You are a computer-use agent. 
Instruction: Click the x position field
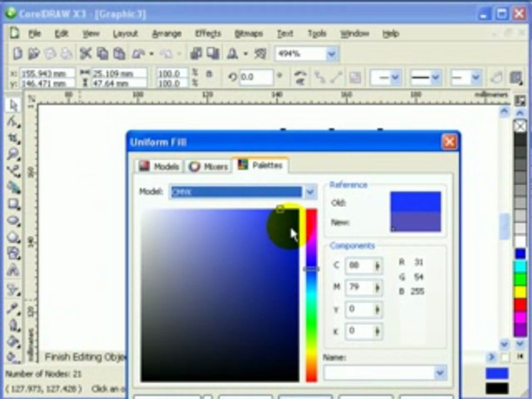47,73
